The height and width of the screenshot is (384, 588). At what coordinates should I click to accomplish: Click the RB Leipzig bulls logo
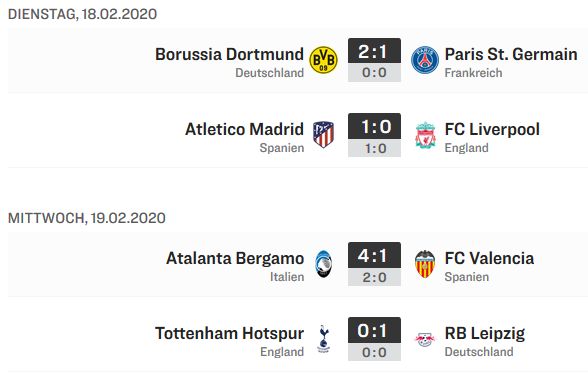click(x=425, y=339)
